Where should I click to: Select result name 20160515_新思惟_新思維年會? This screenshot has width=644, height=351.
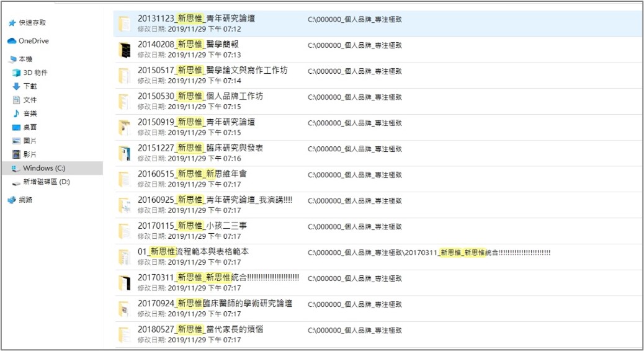click(192, 174)
